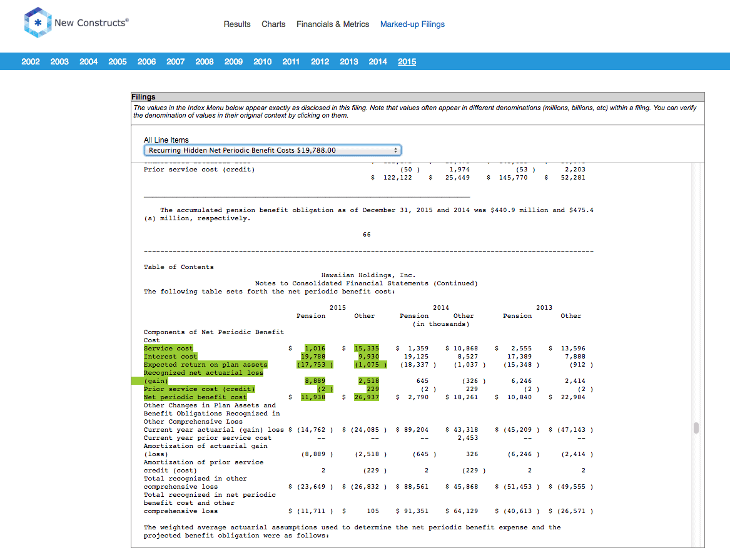The image size is (730, 560).
Task: Click the filing document scrollbar thumb
Action: pyautogui.click(x=696, y=428)
